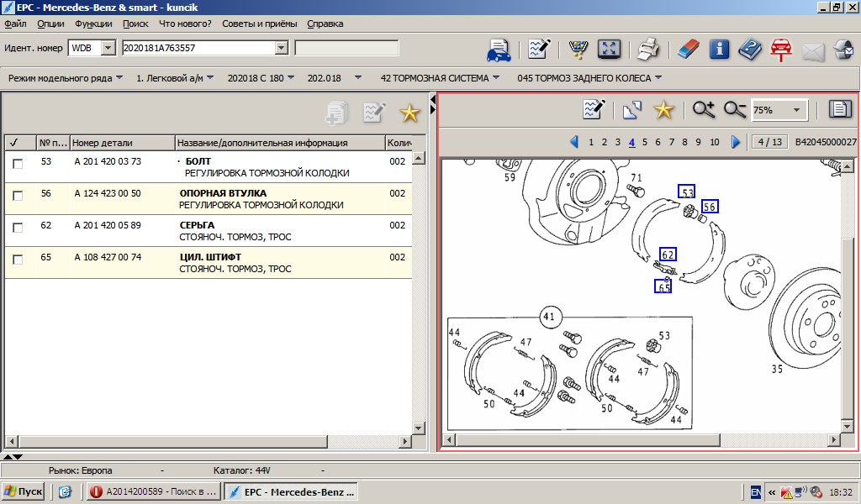Open the Что нового? menu
Image resolution: width=861 pixels, height=504 pixels.
185,24
